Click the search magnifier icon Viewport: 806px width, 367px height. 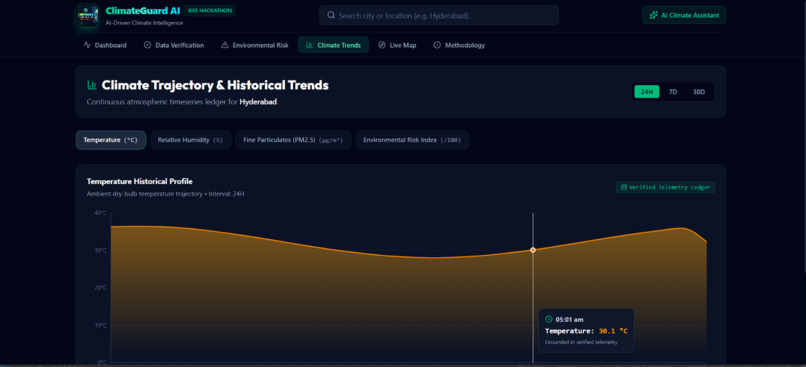click(331, 15)
